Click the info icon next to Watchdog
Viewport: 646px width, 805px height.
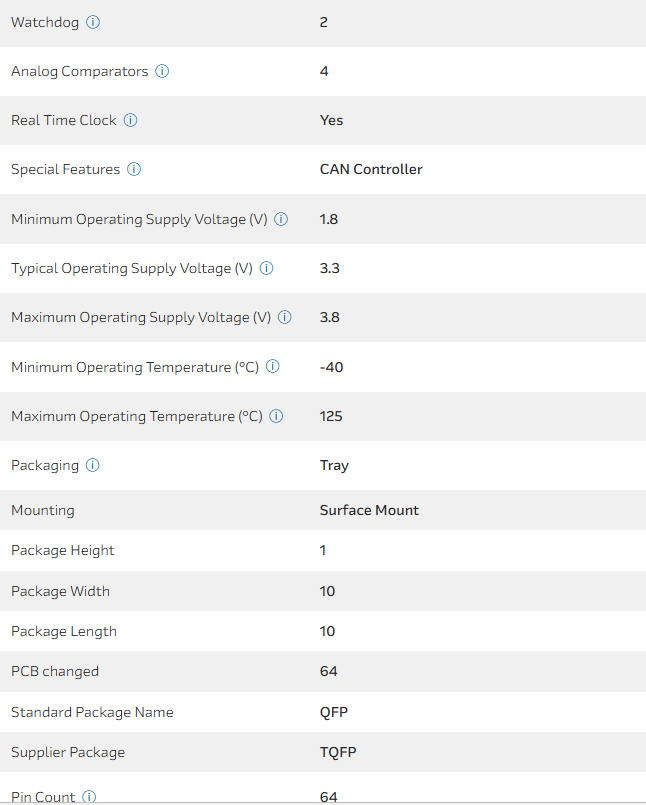pyautogui.click(x=93, y=22)
